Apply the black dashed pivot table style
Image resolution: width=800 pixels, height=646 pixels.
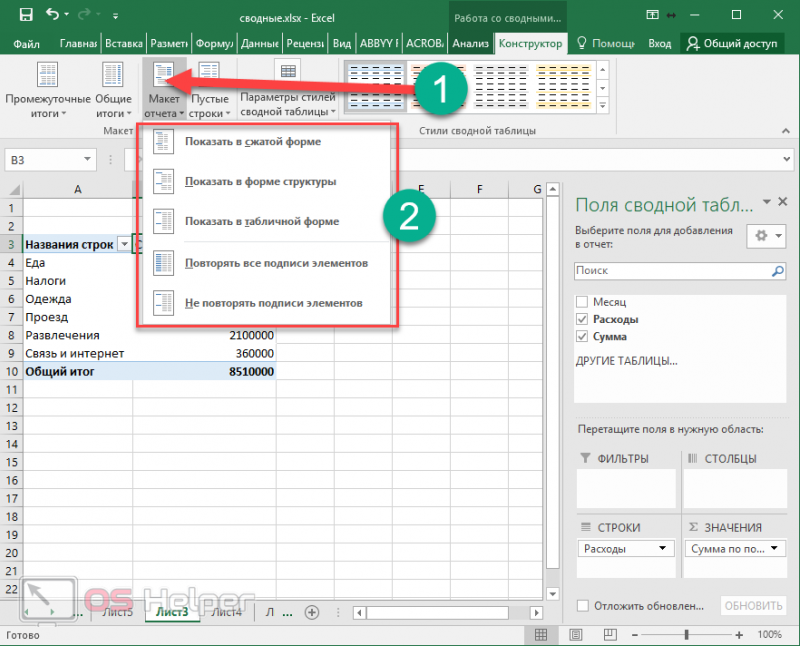coord(500,86)
